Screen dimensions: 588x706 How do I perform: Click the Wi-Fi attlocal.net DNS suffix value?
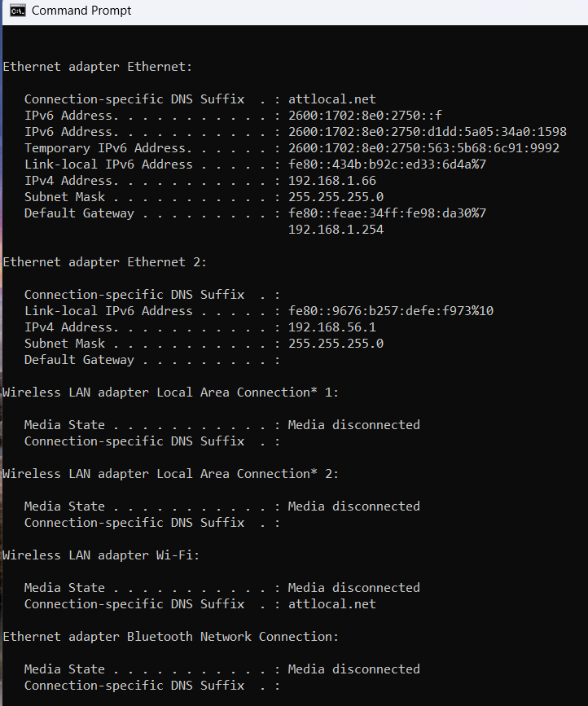(331, 603)
